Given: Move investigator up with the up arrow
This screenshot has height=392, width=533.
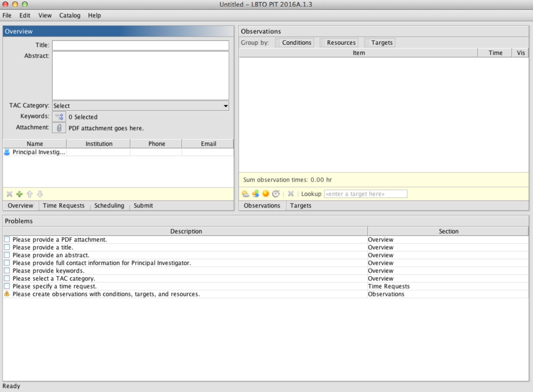Looking at the screenshot, I should pyautogui.click(x=30, y=194).
